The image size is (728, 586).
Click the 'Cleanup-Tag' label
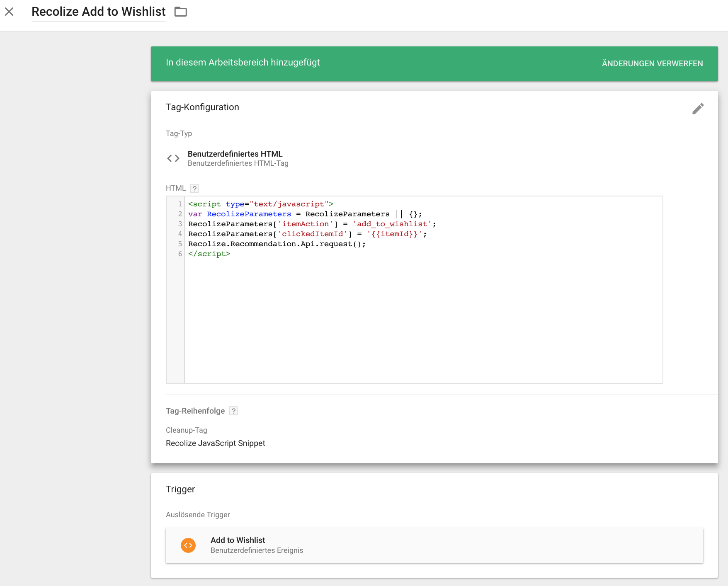(x=186, y=430)
